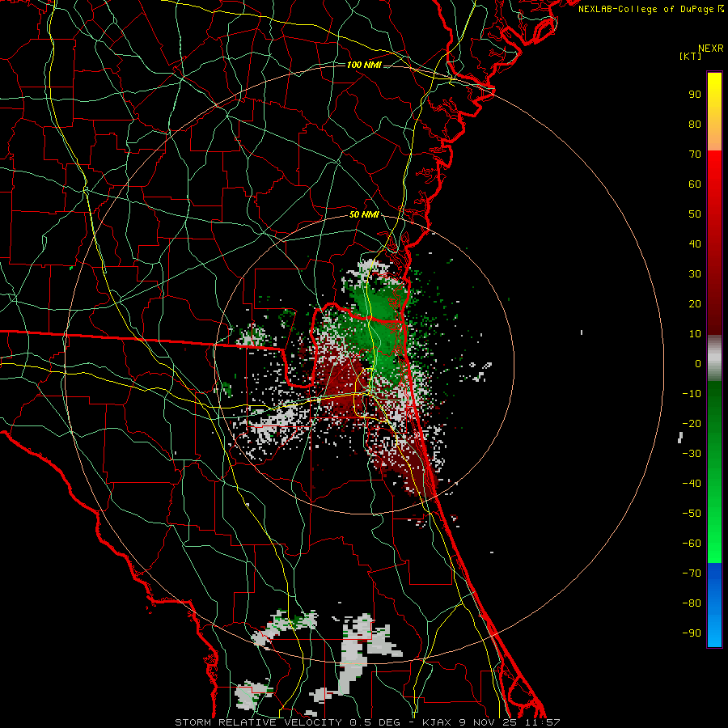Click the "0" scale value
Viewport: 728px width, 728px height.
point(698,363)
